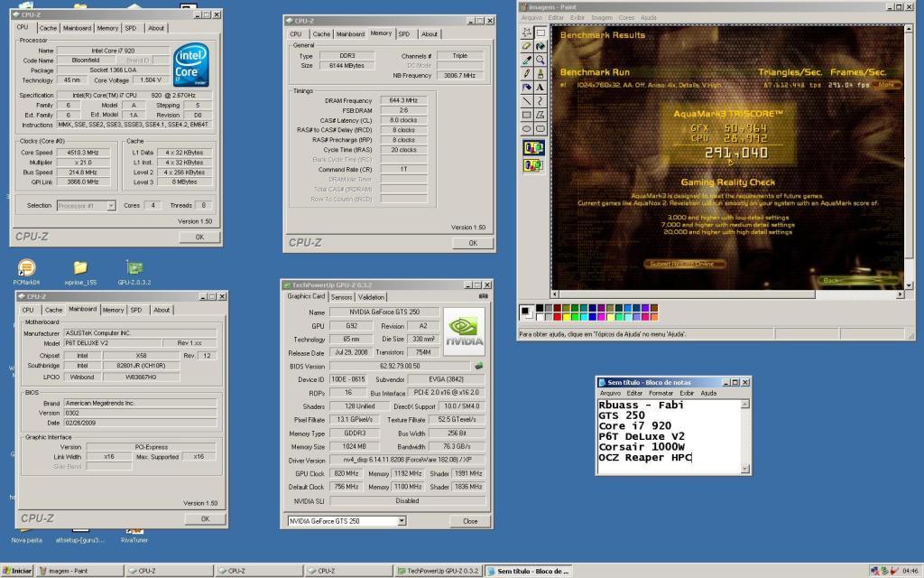The image size is (924, 578).
Task: Click OK in the CPU tab CPU-Z window
Action: 199,238
